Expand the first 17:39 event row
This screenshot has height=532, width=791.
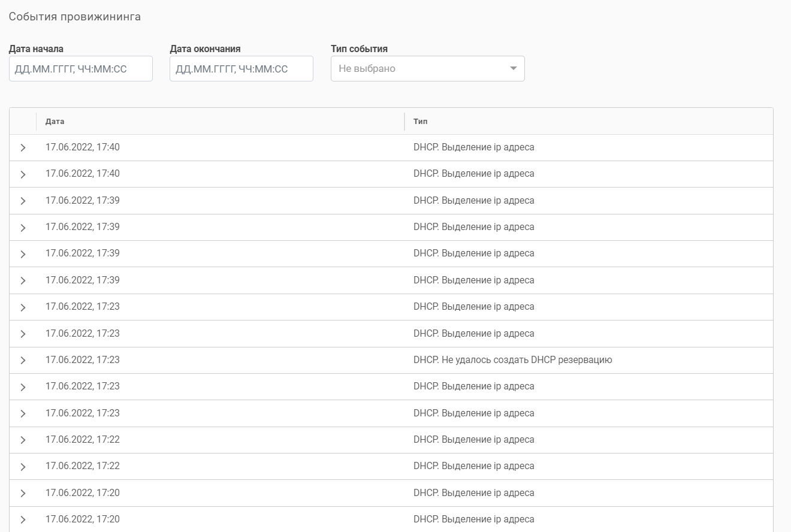pos(23,201)
